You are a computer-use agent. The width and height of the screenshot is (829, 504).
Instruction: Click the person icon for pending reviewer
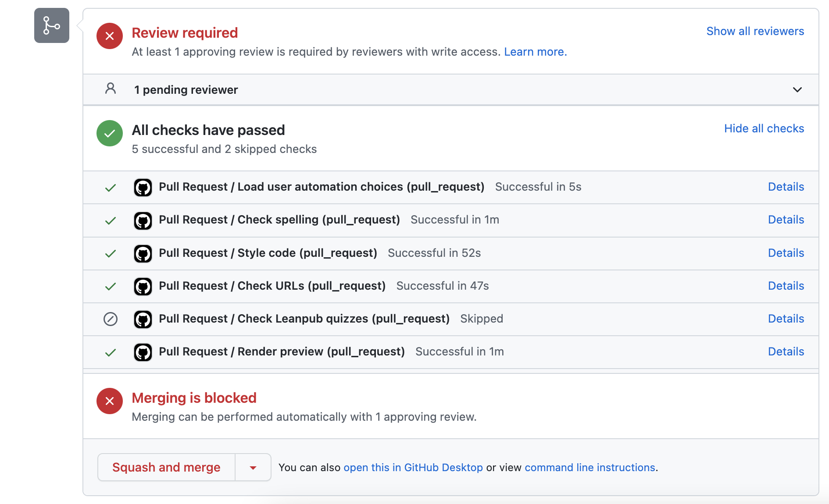pos(111,89)
